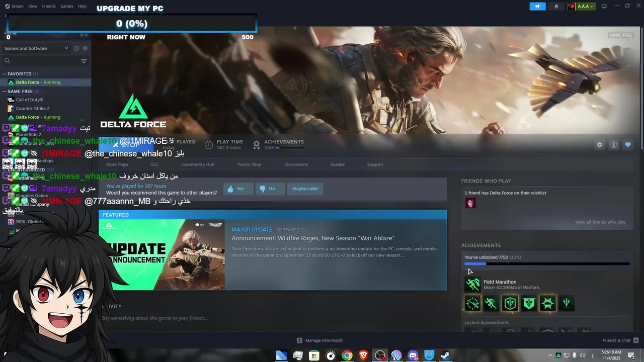This screenshot has height=362, width=644.
Task: Open the notifications bell
Action: pyautogui.click(x=556, y=7)
